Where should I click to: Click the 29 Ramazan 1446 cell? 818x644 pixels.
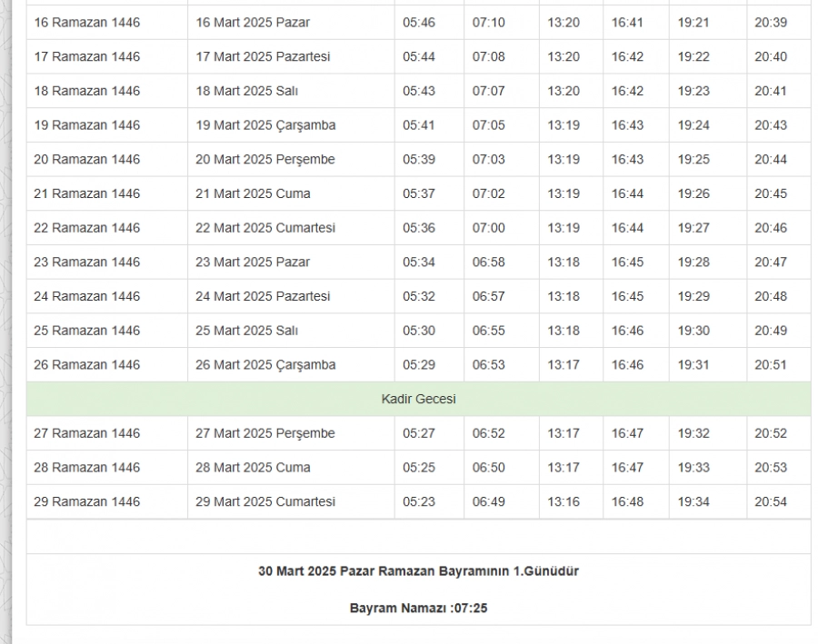point(87,501)
